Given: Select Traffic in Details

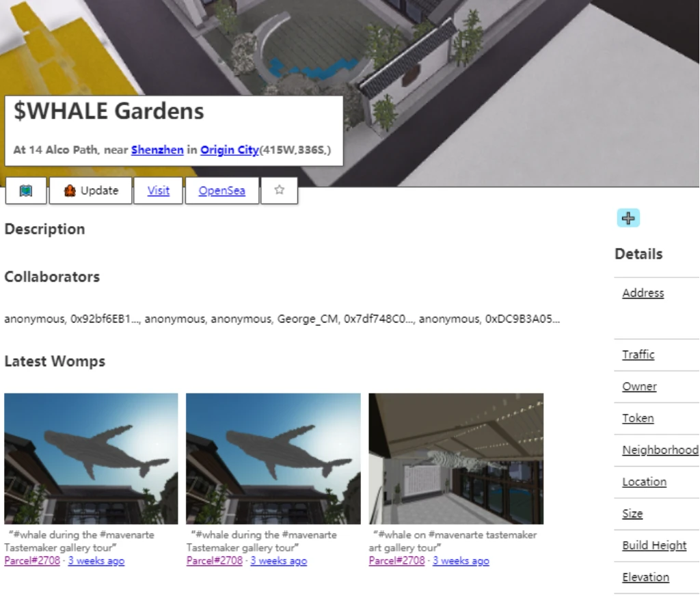Looking at the screenshot, I should 638,355.
